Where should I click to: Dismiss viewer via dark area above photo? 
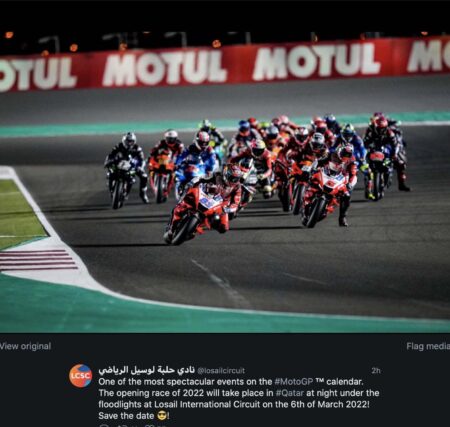point(225,15)
